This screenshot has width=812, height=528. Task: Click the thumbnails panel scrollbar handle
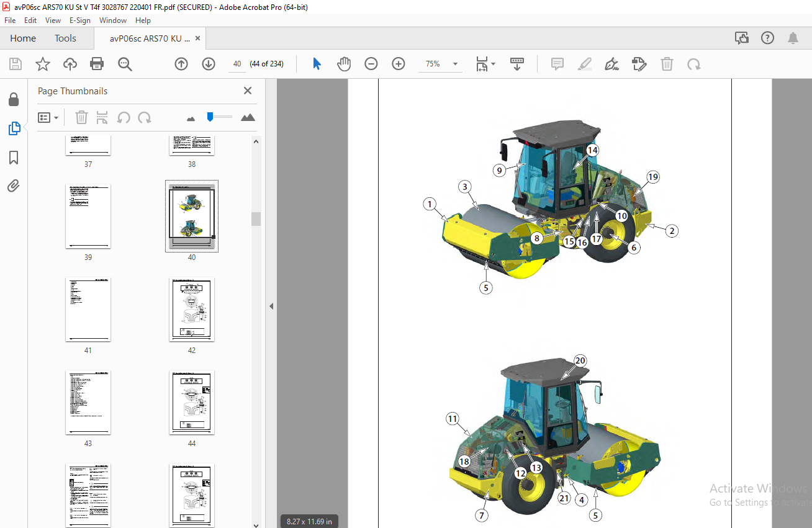[x=256, y=219]
